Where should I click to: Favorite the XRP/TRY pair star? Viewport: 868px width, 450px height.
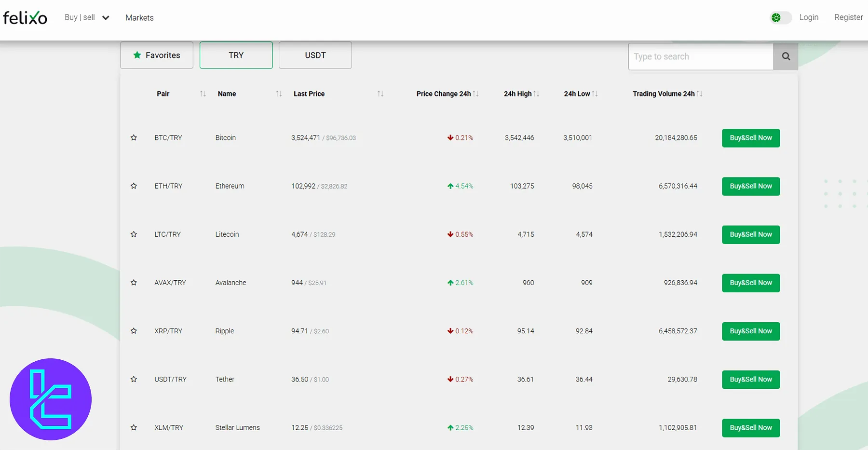click(134, 331)
